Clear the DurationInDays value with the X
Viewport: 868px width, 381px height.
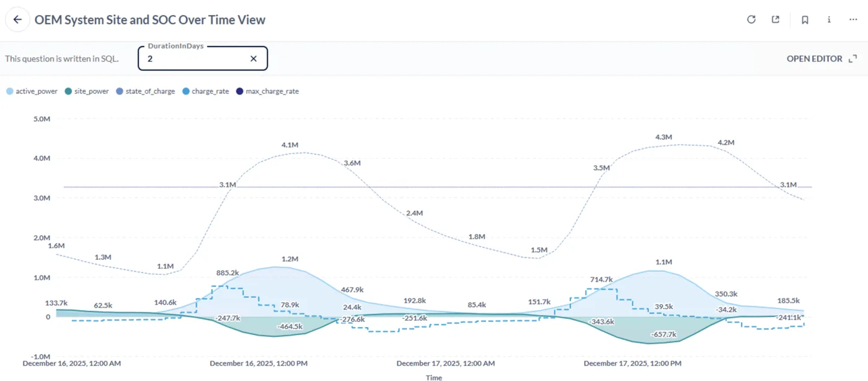point(253,58)
